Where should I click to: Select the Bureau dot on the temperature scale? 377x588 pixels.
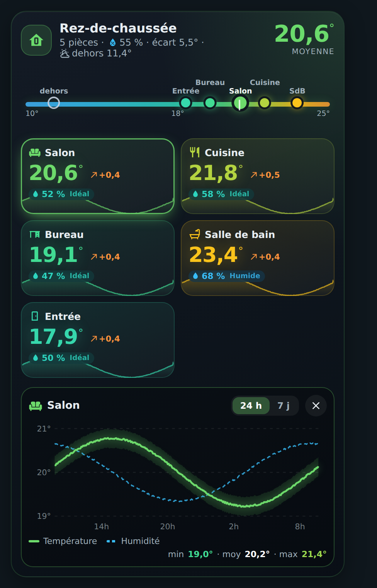(x=210, y=103)
